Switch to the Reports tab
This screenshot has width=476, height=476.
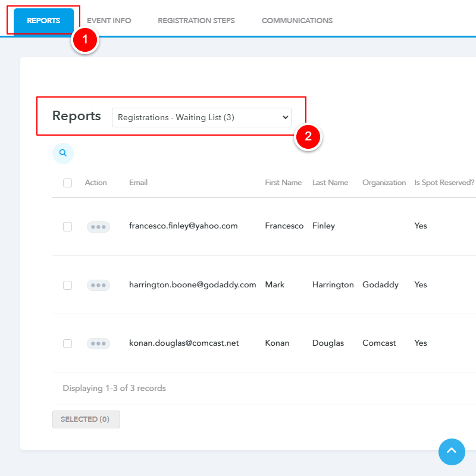coord(43,20)
